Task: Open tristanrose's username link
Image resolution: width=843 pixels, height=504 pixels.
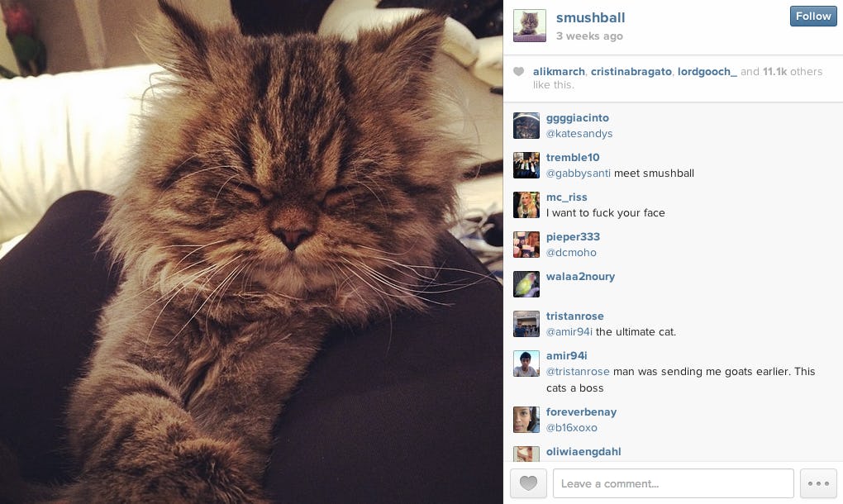Action: tap(574, 316)
